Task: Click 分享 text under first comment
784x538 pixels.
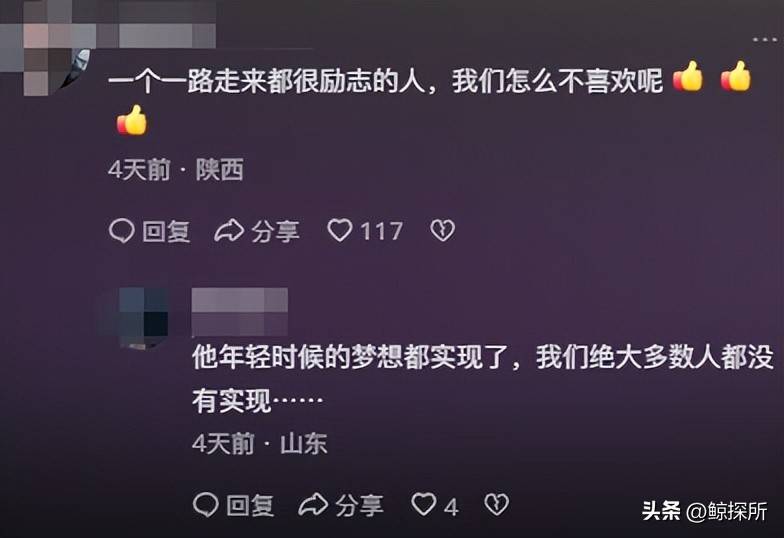Action: (x=275, y=232)
